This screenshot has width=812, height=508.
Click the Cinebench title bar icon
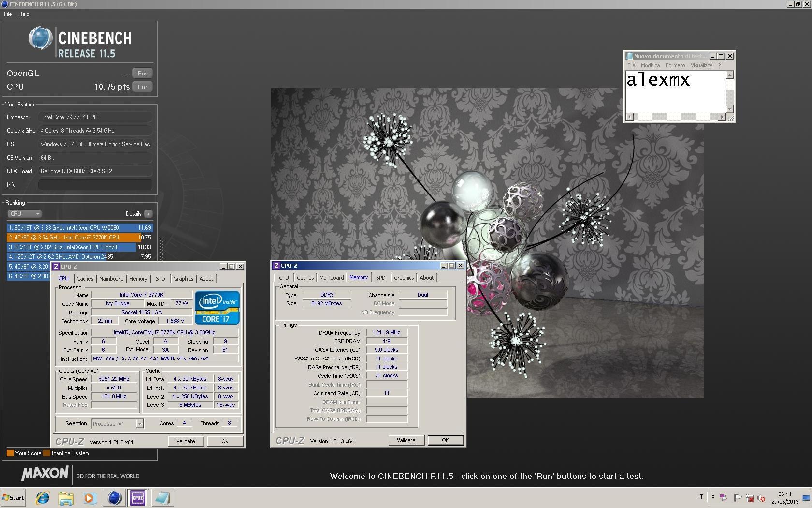point(5,4)
